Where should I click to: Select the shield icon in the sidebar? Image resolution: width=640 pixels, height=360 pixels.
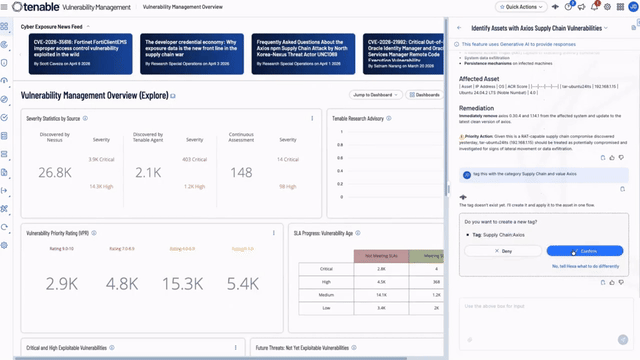click(4, 63)
